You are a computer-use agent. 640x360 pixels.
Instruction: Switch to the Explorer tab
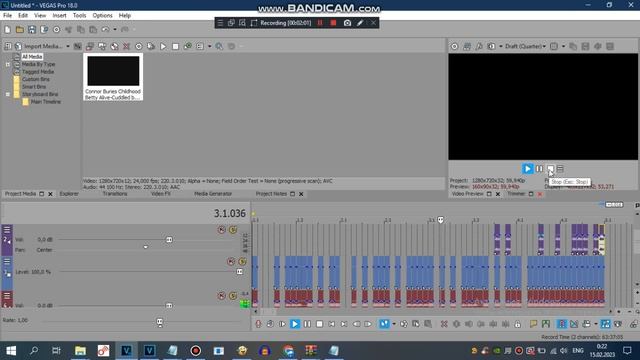[69, 193]
